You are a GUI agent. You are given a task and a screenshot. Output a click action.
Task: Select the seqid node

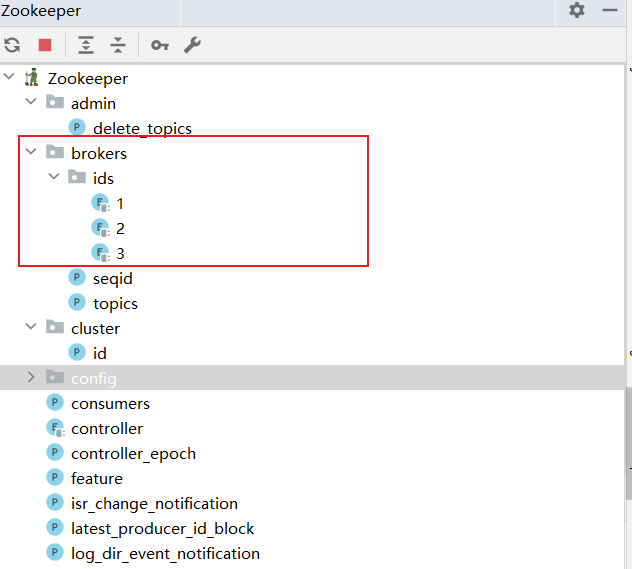pyautogui.click(x=112, y=279)
